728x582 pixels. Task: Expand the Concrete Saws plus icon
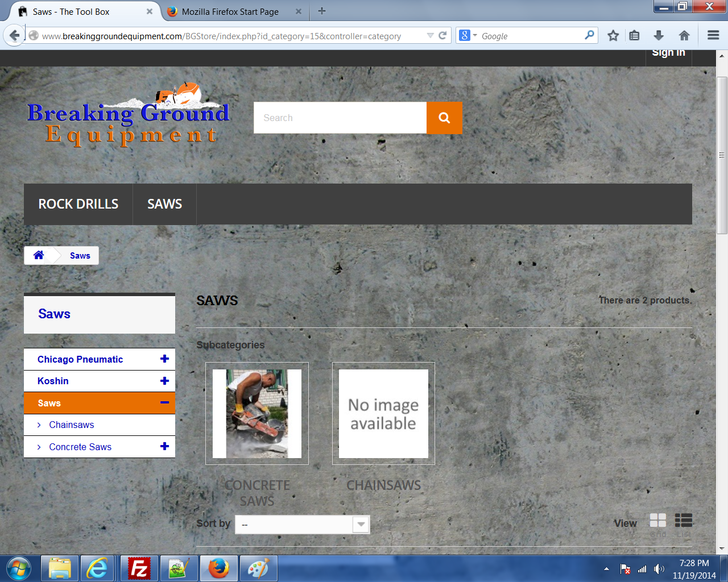click(164, 446)
